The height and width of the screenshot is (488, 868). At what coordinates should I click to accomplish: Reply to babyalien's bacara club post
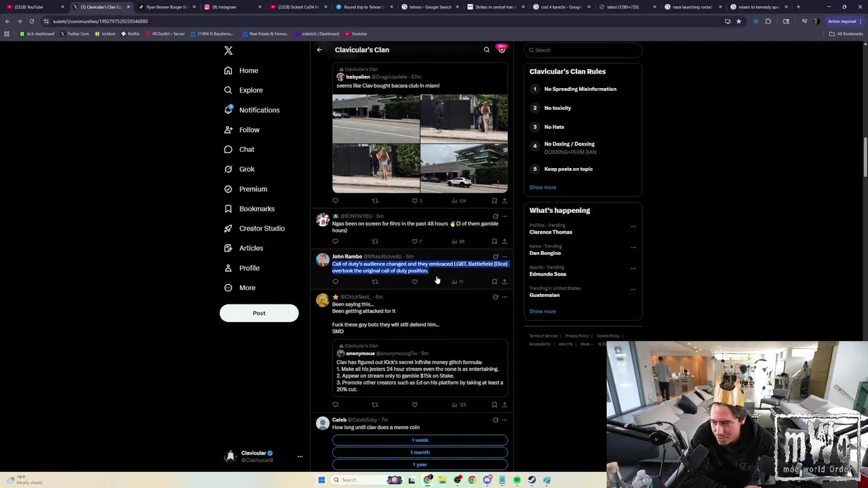[x=335, y=201]
